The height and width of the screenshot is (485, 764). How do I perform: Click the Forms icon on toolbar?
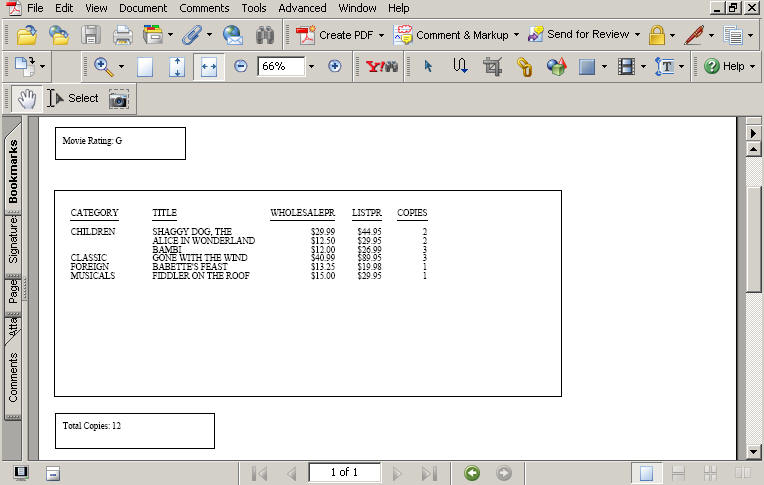coord(733,35)
